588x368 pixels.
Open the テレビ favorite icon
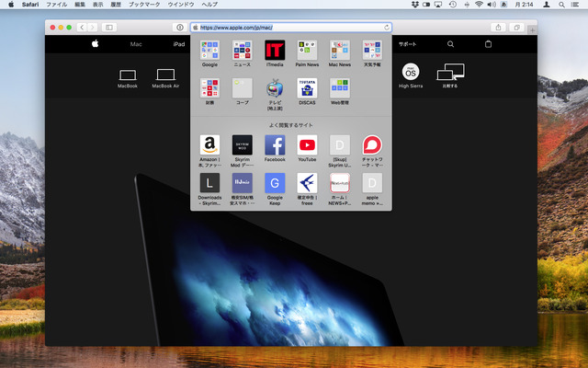coord(275,88)
